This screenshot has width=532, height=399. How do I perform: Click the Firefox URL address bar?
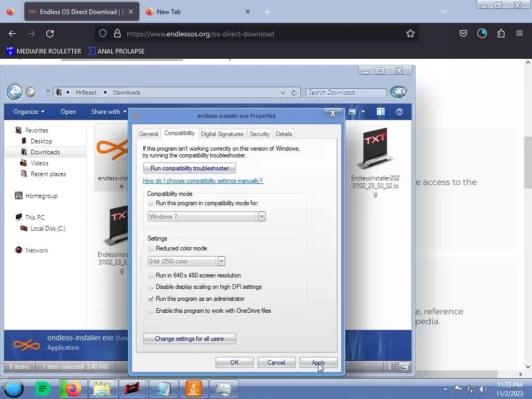coord(258,34)
